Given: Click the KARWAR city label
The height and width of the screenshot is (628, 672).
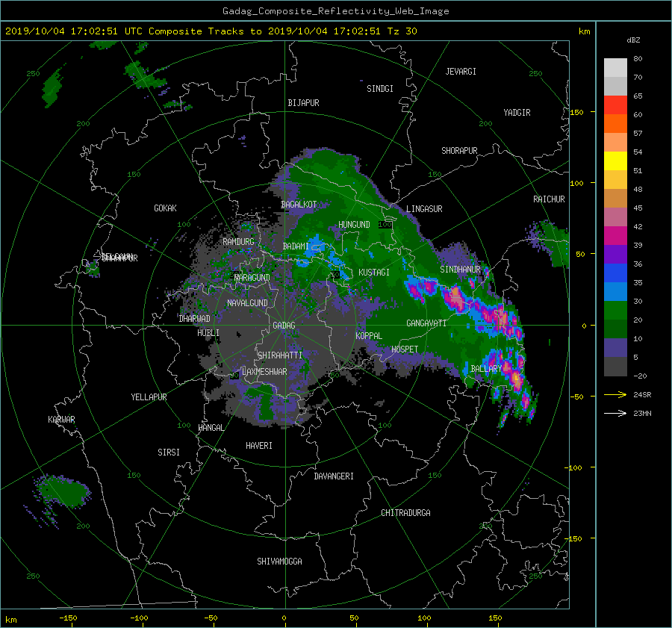Looking at the screenshot, I should coord(61,419).
